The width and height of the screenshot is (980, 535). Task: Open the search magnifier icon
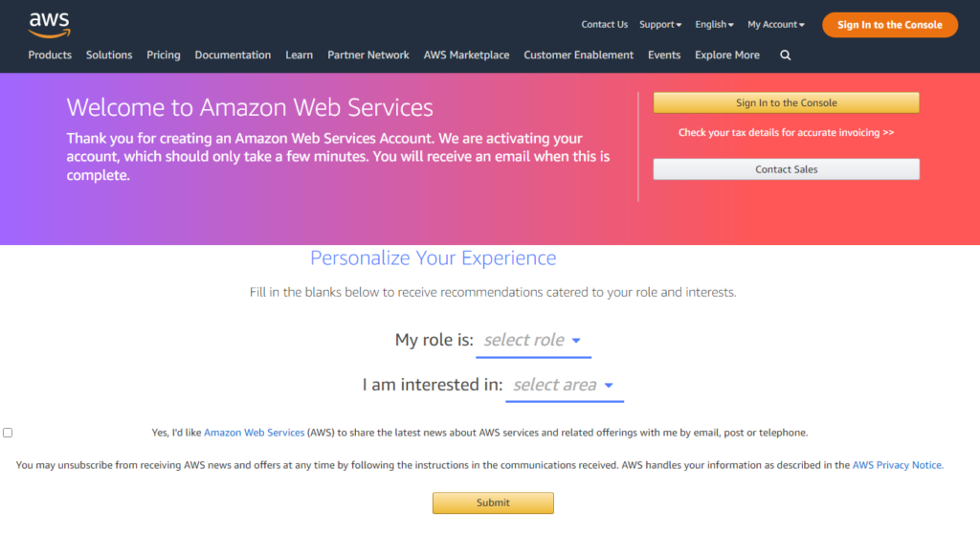786,56
